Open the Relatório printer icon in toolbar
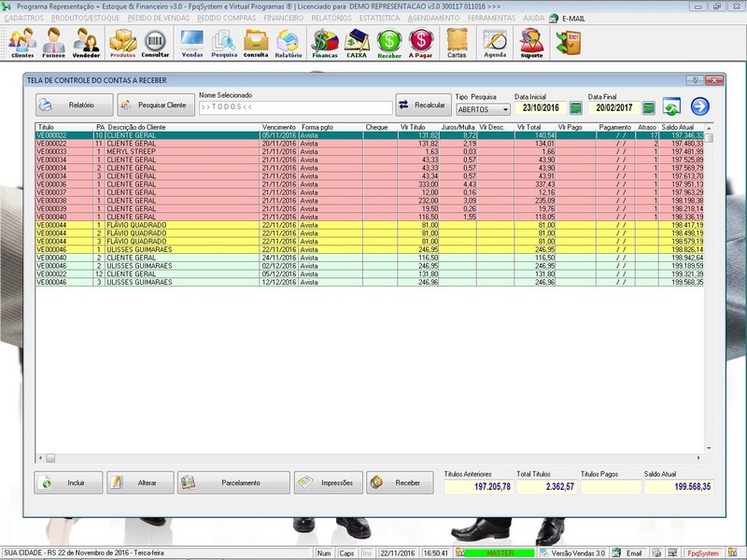This screenshot has height=560, width=747. [x=289, y=43]
